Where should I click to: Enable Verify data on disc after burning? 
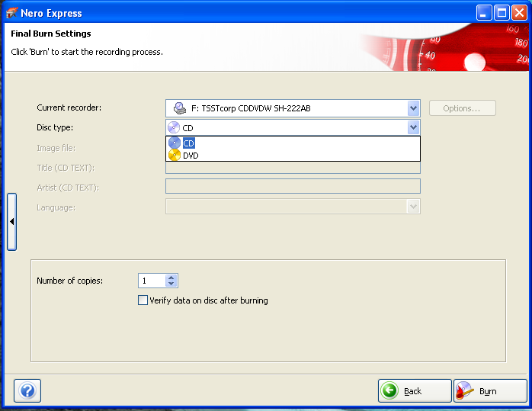[143, 300]
